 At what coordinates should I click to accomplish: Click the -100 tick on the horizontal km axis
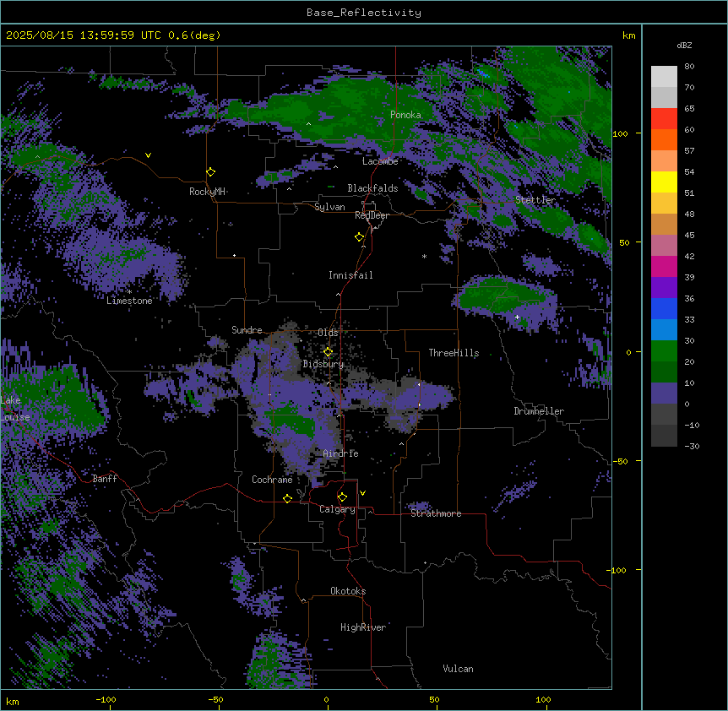[x=106, y=699]
